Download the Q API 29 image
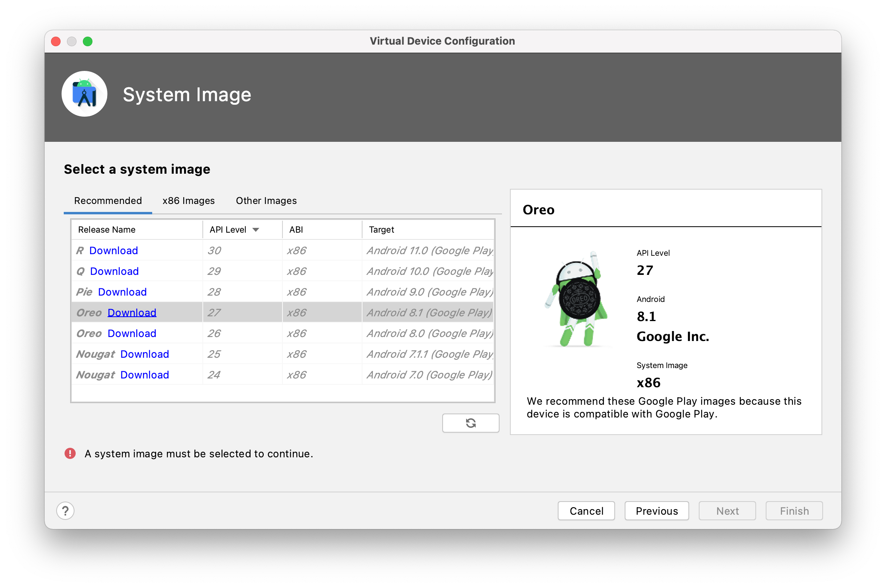886x588 pixels. 114,271
